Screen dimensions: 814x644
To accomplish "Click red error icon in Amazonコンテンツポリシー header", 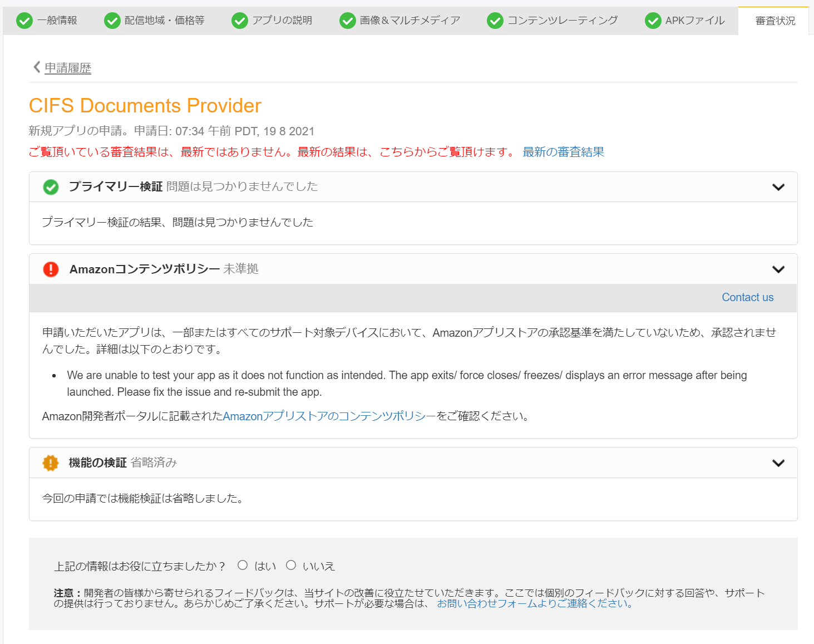I will coord(51,269).
